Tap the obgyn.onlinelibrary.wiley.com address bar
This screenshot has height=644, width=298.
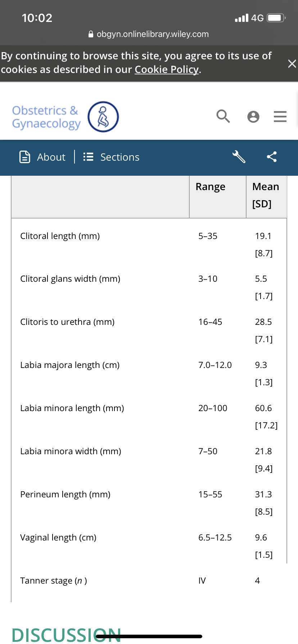click(149, 34)
